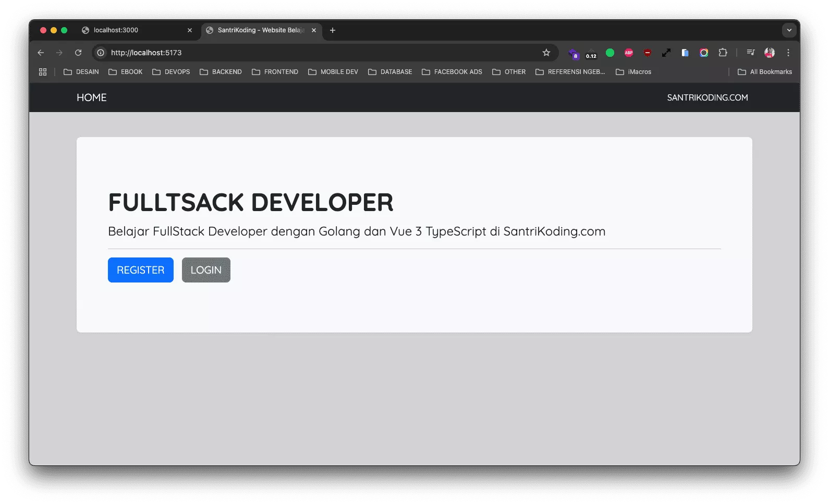Click the HOME navbar link

[x=92, y=97]
